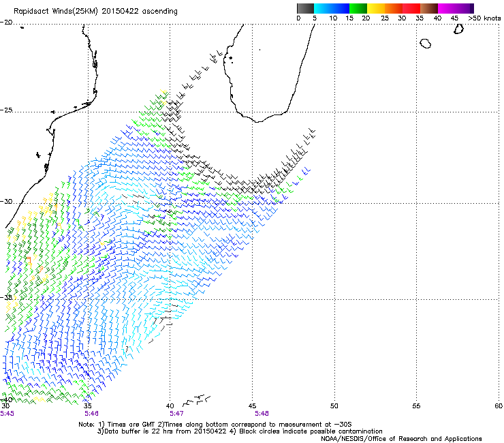Click the longitude label 50

334,406
